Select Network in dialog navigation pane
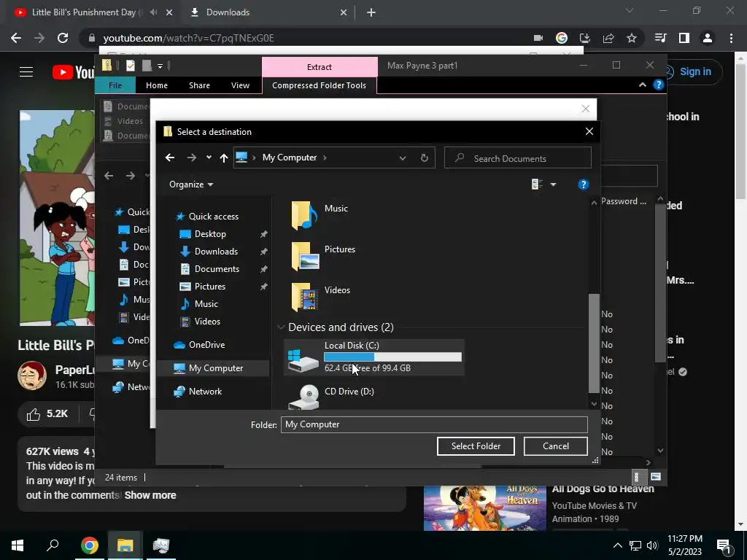This screenshot has width=747, height=560. [x=205, y=392]
